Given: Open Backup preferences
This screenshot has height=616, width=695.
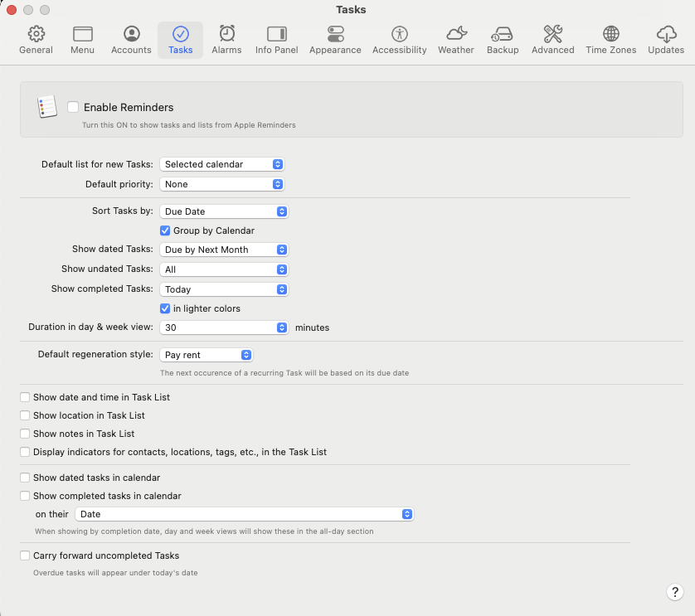Looking at the screenshot, I should pos(503,39).
